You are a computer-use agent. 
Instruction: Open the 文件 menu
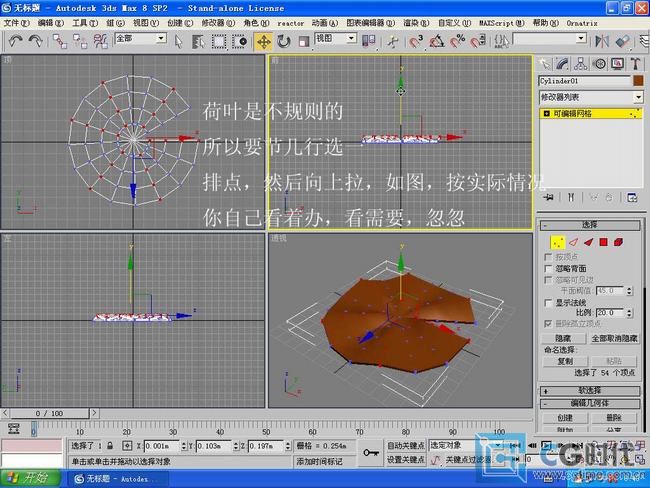[16, 23]
